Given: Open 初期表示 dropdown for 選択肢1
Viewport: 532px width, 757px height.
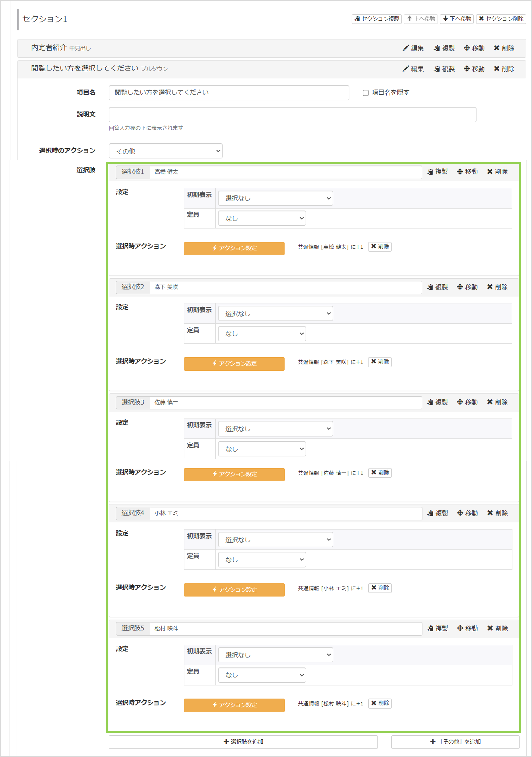Looking at the screenshot, I should pos(275,198).
